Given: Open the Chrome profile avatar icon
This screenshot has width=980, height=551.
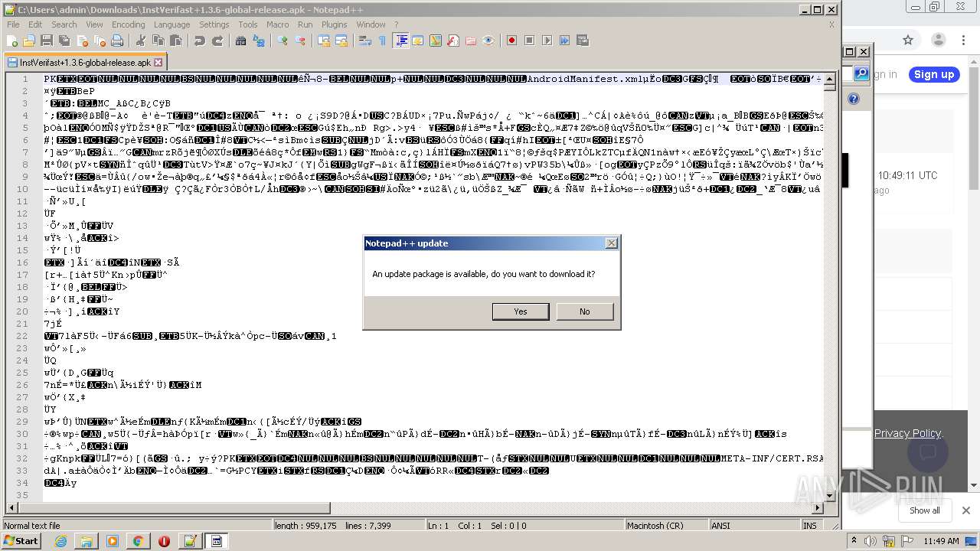Looking at the screenshot, I should coord(937,40).
